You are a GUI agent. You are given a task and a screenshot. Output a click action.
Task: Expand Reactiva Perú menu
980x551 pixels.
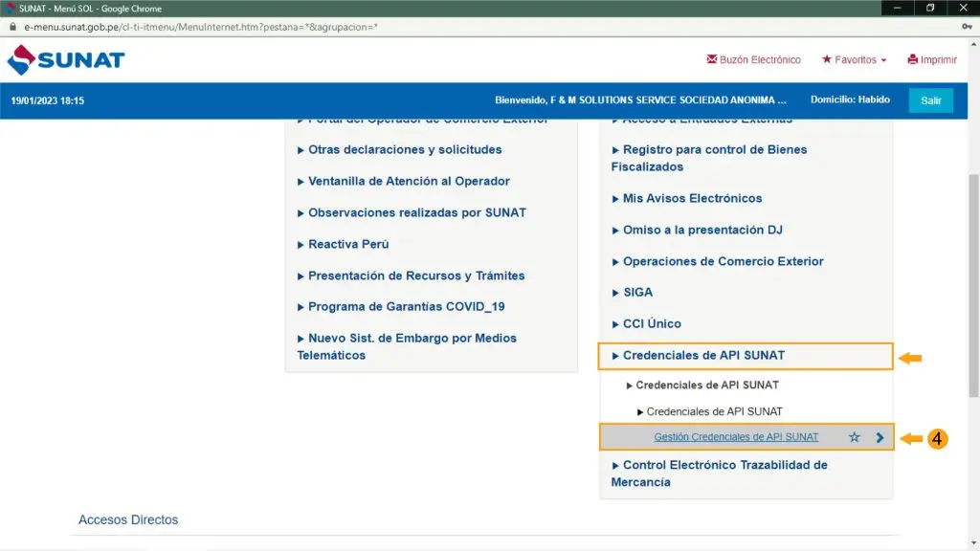point(343,244)
